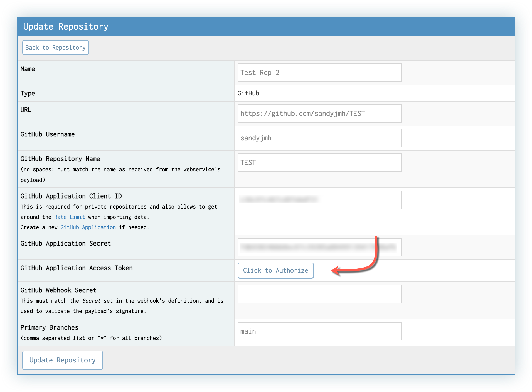
Task: Click the comma-separated list hint text
Action: pyautogui.click(x=91, y=338)
